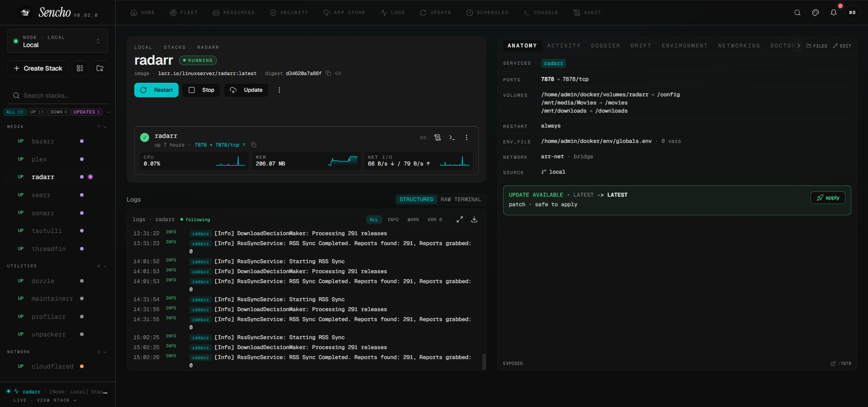Collapse the UTILITIES stack group
The image size is (868, 407).
[105, 266]
